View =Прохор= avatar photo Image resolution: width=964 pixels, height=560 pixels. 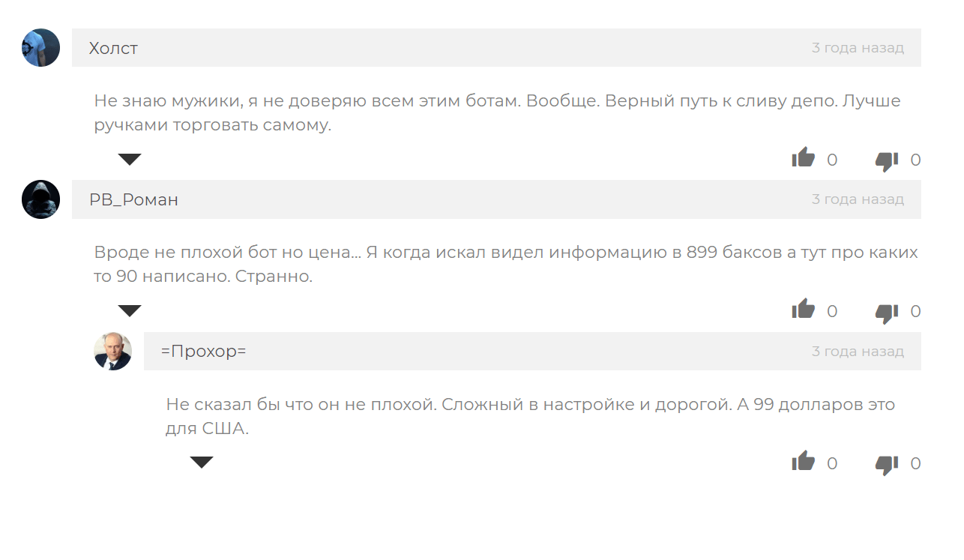click(x=113, y=351)
